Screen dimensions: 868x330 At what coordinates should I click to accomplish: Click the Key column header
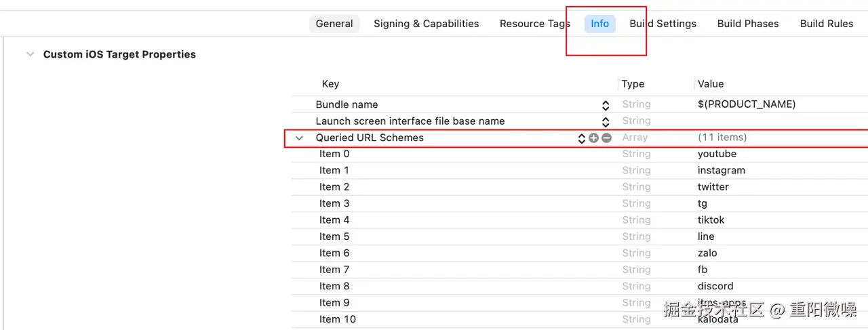(x=330, y=84)
